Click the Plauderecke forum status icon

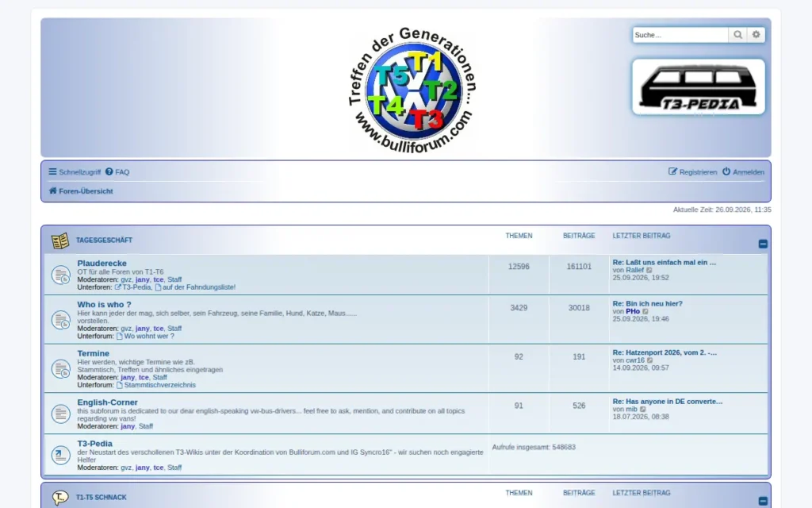point(60,275)
